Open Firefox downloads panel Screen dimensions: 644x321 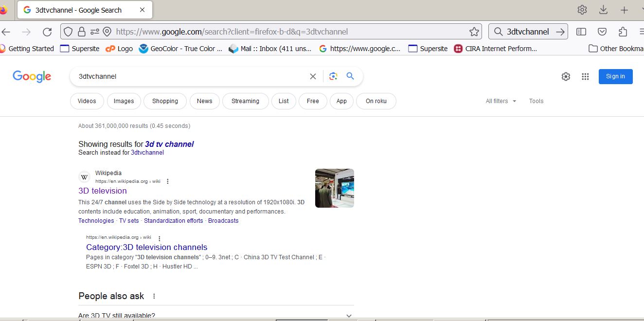pos(603,10)
